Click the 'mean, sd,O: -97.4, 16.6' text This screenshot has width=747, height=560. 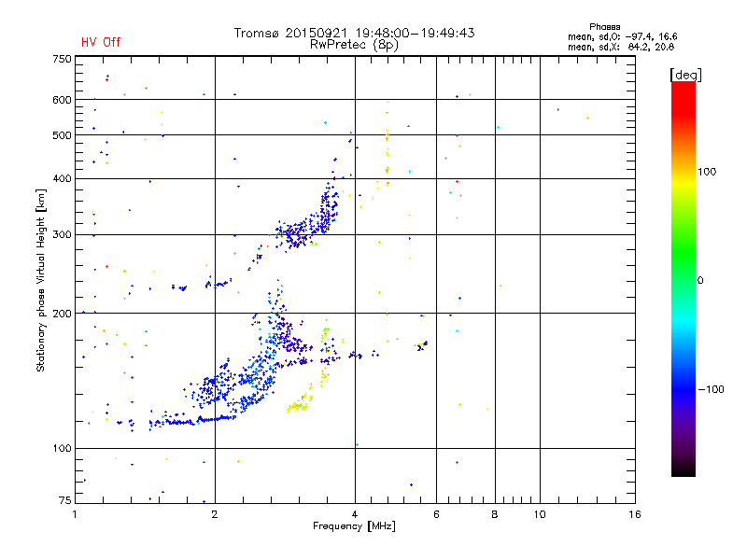coord(622,36)
